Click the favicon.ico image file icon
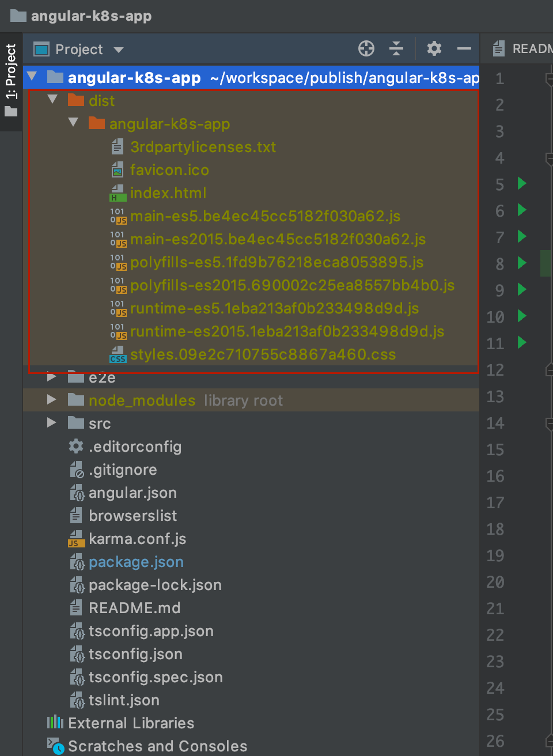Viewport: 553px width, 756px height. (x=118, y=169)
